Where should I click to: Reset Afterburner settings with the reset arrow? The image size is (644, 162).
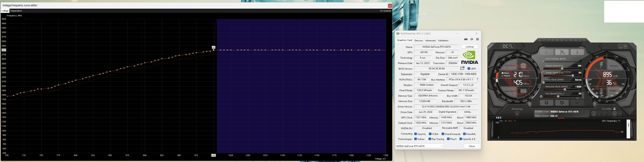[562, 103]
